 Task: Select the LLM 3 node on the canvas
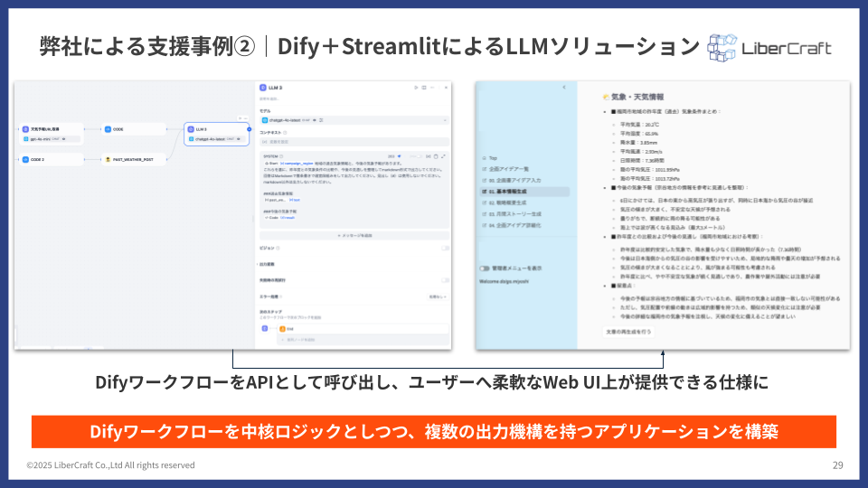coord(216,134)
